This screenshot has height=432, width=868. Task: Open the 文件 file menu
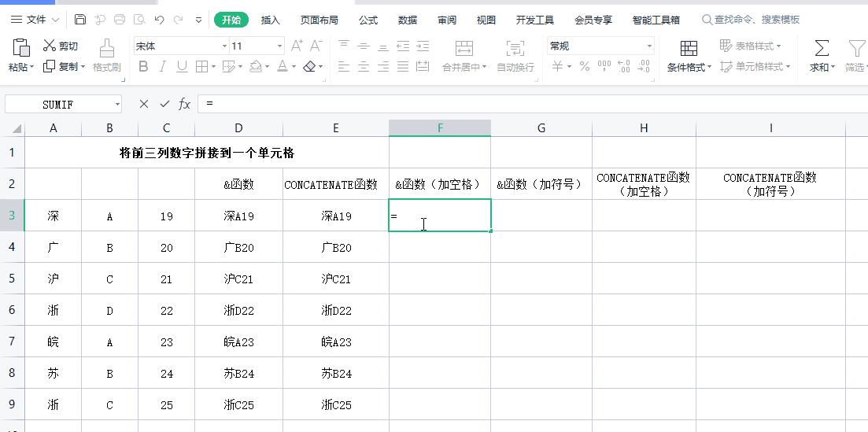click(x=35, y=20)
